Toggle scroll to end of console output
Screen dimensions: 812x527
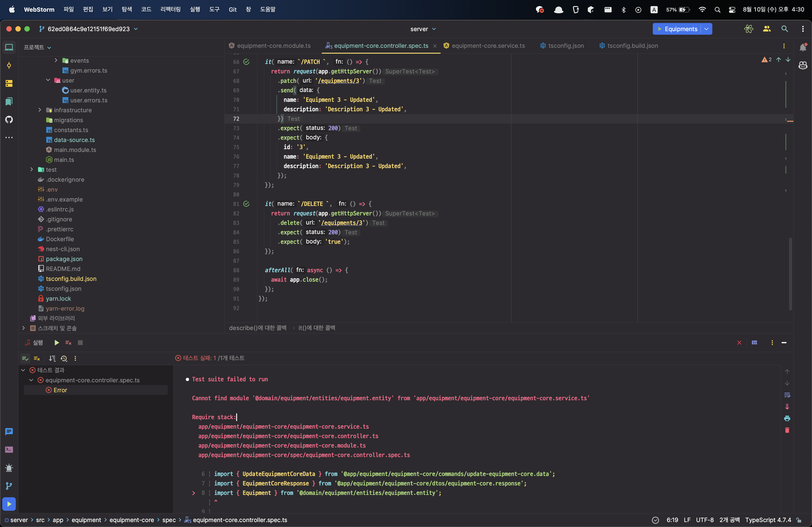tap(787, 407)
